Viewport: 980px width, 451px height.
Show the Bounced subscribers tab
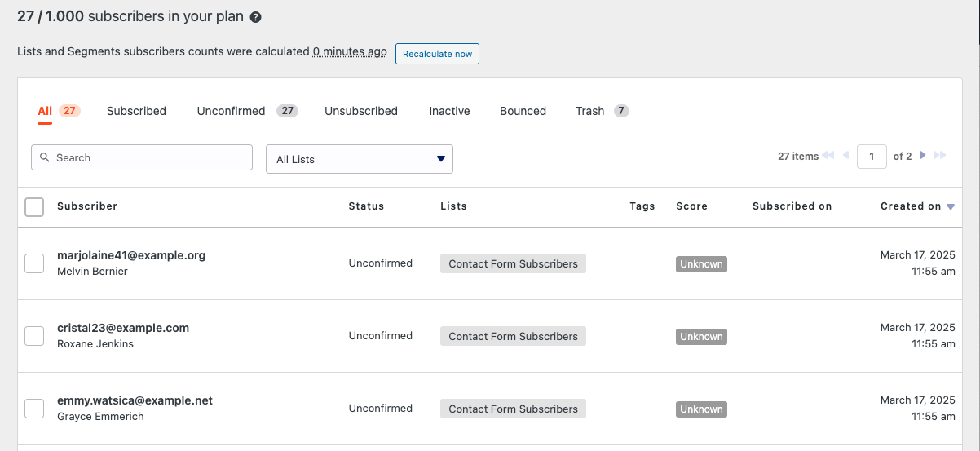click(x=523, y=111)
